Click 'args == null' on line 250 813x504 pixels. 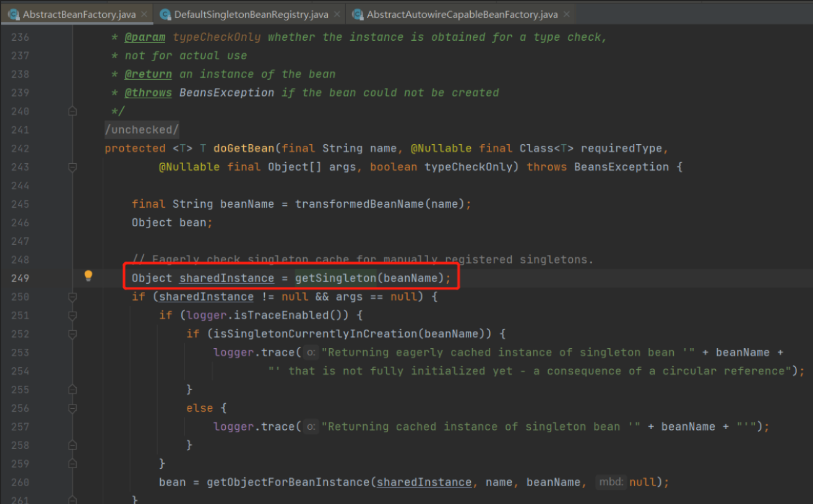click(376, 297)
